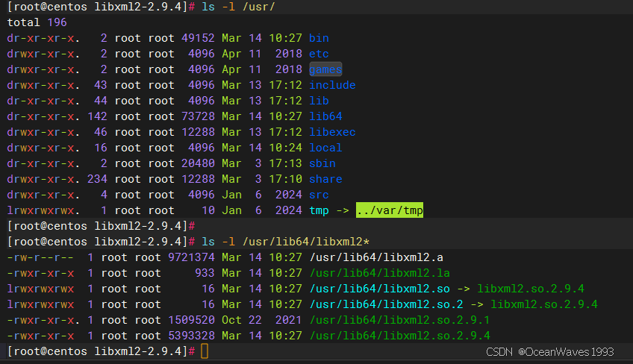Click the 'ls -l /usr/' command text
Viewport: 633px width, 364px height.
(x=238, y=7)
